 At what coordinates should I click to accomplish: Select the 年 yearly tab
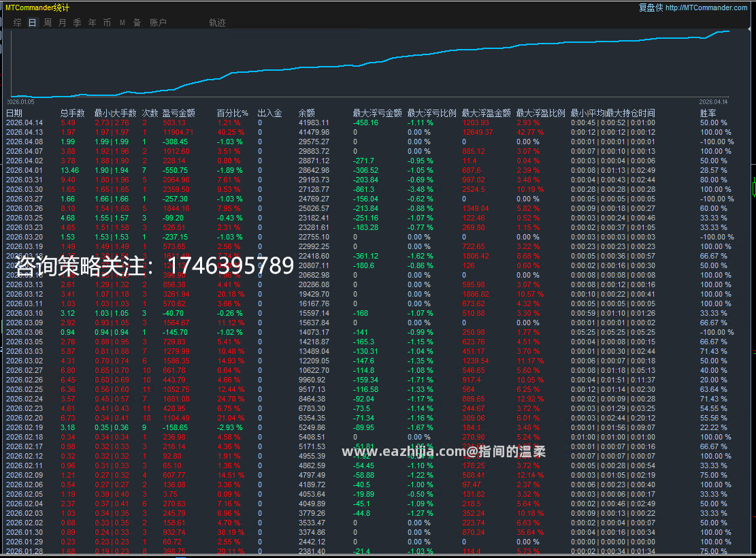tap(92, 22)
